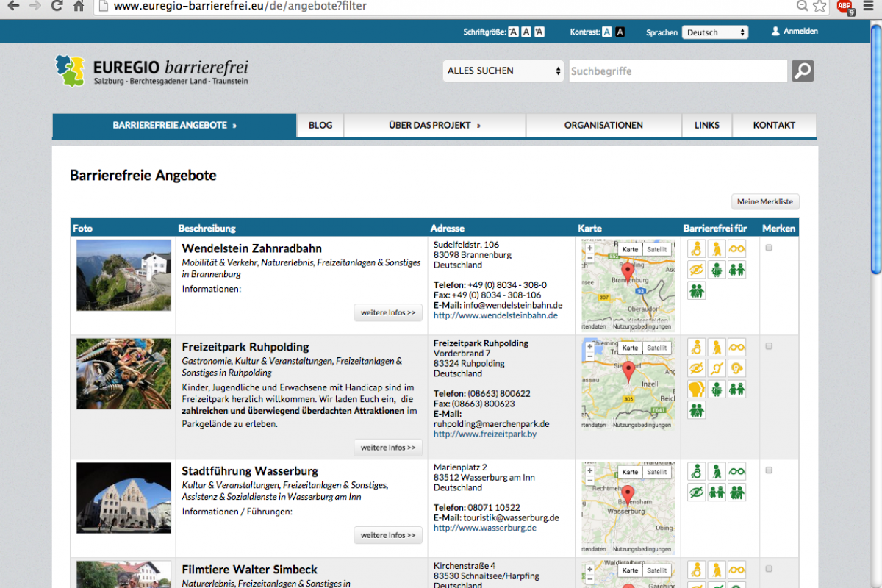Open the Freizeitpark Ruhpolding photo thumbnail

pos(123,374)
